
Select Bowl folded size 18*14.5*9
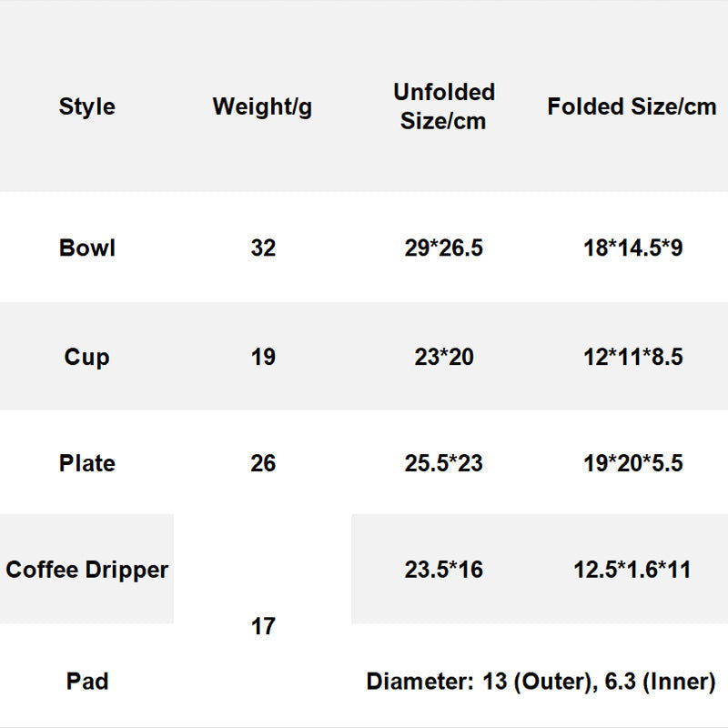[x=632, y=248]
